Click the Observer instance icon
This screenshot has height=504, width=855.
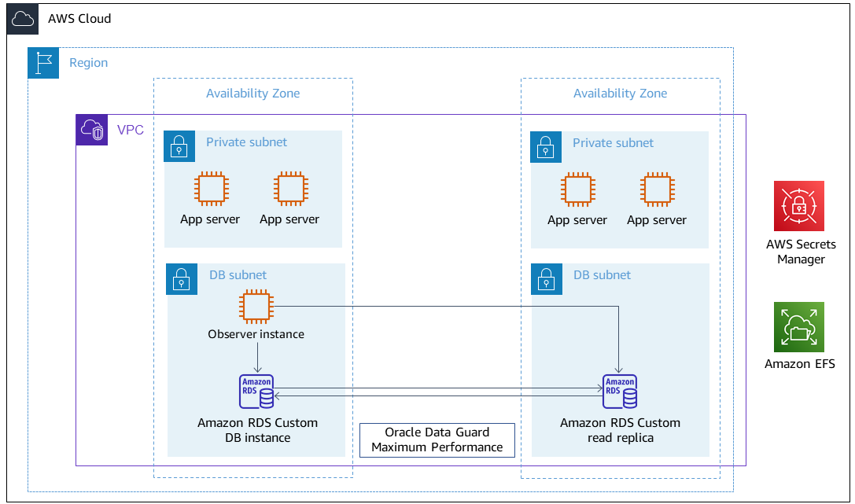pyautogui.click(x=256, y=306)
